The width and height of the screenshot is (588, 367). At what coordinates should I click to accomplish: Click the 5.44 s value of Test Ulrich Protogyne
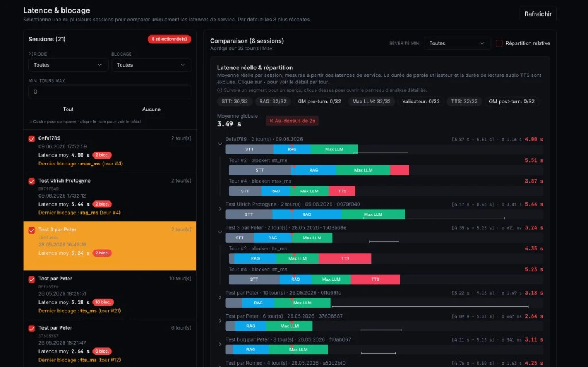click(534, 204)
